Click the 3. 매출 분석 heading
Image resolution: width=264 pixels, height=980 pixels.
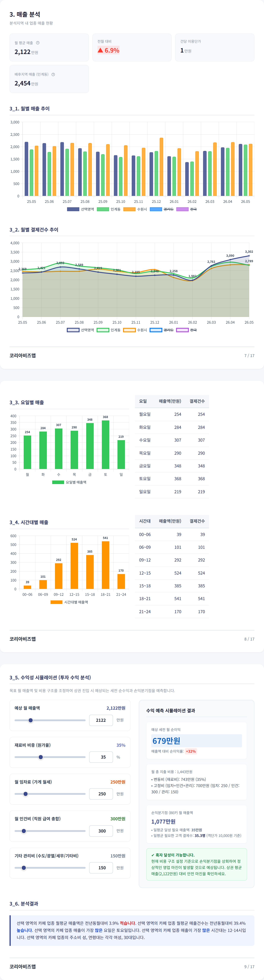[x=25, y=14]
